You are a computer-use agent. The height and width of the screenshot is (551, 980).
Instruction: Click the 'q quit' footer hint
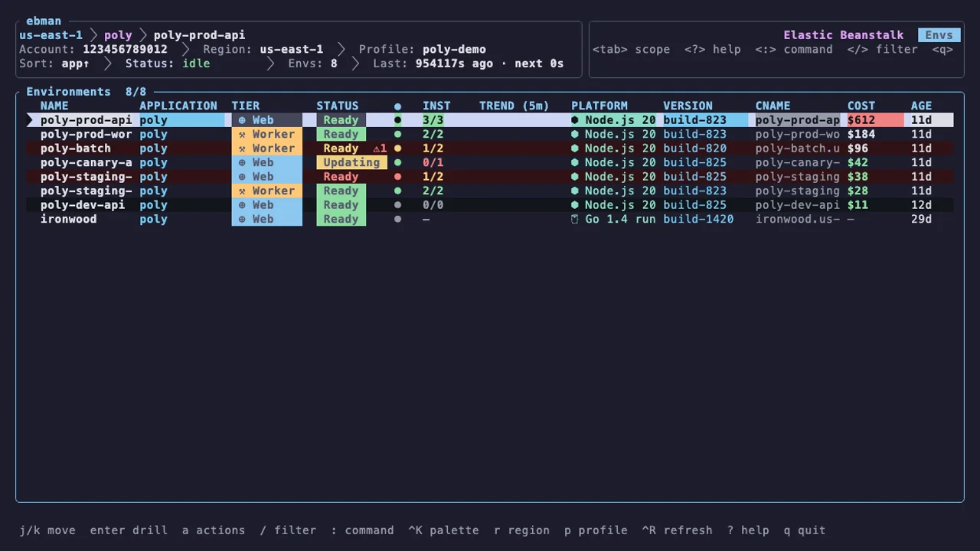[x=805, y=530]
